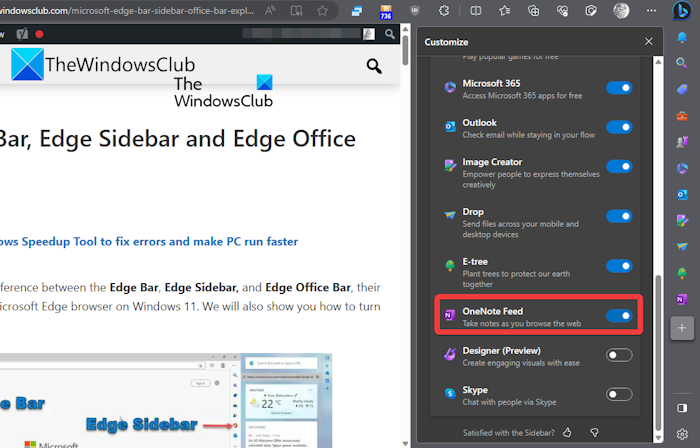The image size is (700, 448).
Task: Open Drop paper-plane icon in sidebar strip
Action: point(682,247)
